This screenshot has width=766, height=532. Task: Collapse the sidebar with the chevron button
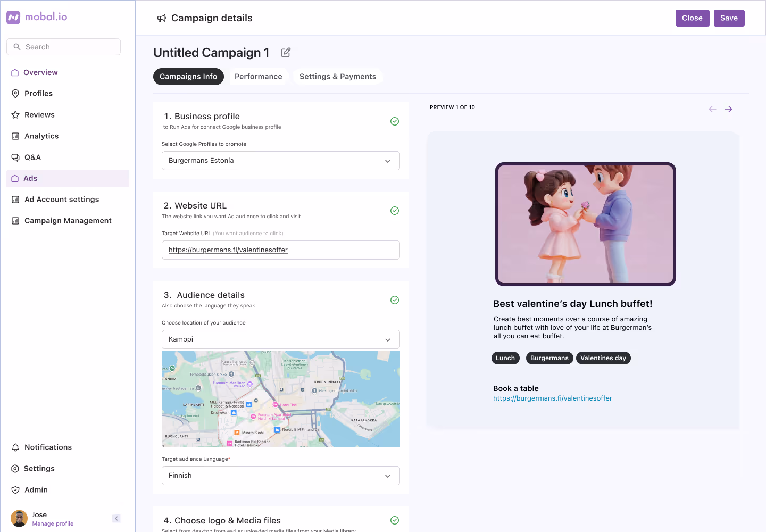point(116,519)
